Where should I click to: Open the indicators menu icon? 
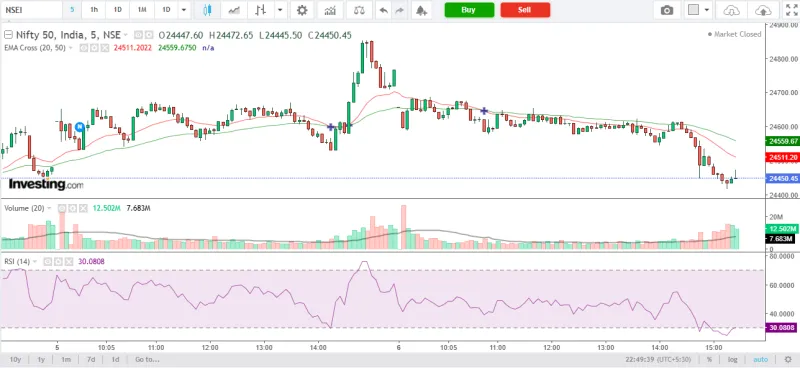(330, 10)
